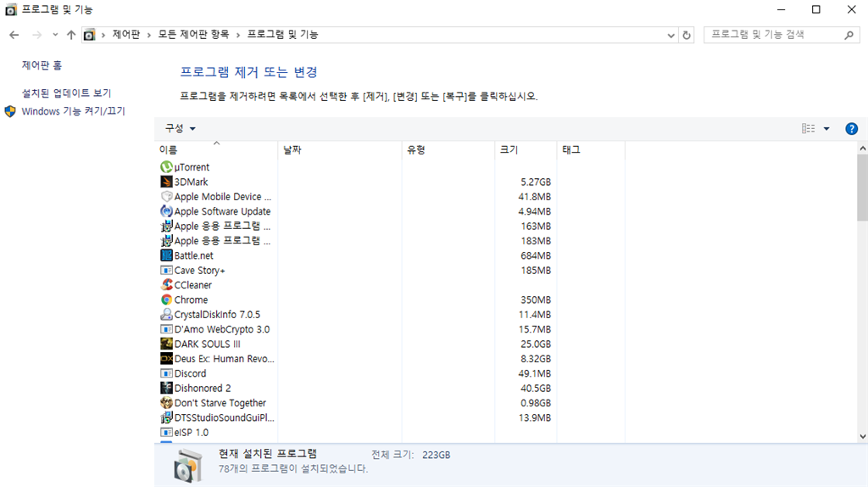
Task: Select the DARK SOULS III icon
Action: tap(166, 344)
